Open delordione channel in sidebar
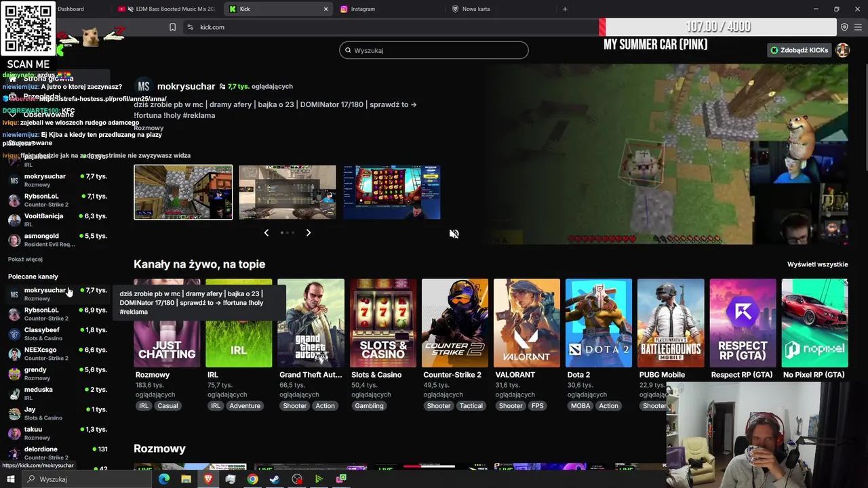The height and width of the screenshot is (488, 868). pyautogui.click(x=58, y=453)
